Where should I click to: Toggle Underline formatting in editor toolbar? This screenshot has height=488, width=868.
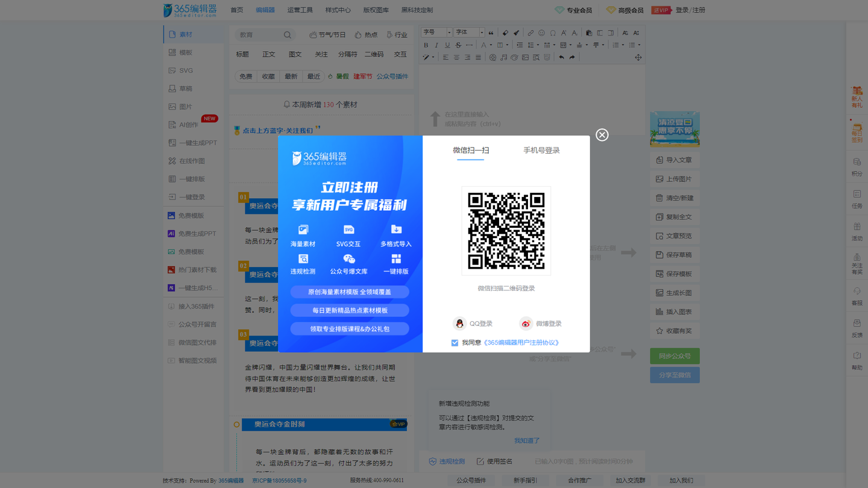pyautogui.click(x=447, y=45)
